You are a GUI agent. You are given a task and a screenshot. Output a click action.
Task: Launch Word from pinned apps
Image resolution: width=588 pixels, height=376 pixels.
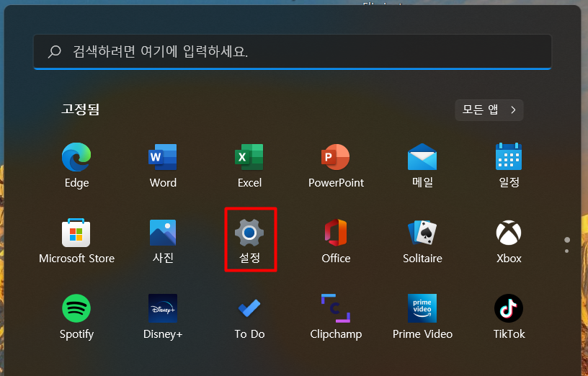pos(163,165)
